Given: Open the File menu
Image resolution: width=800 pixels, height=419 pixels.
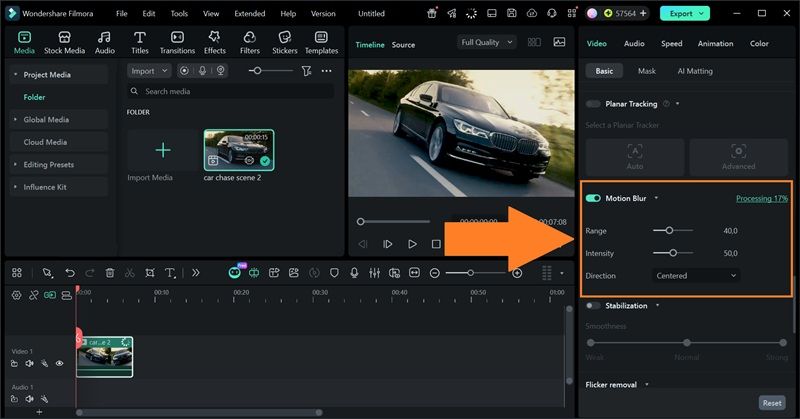Looking at the screenshot, I should [121, 14].
